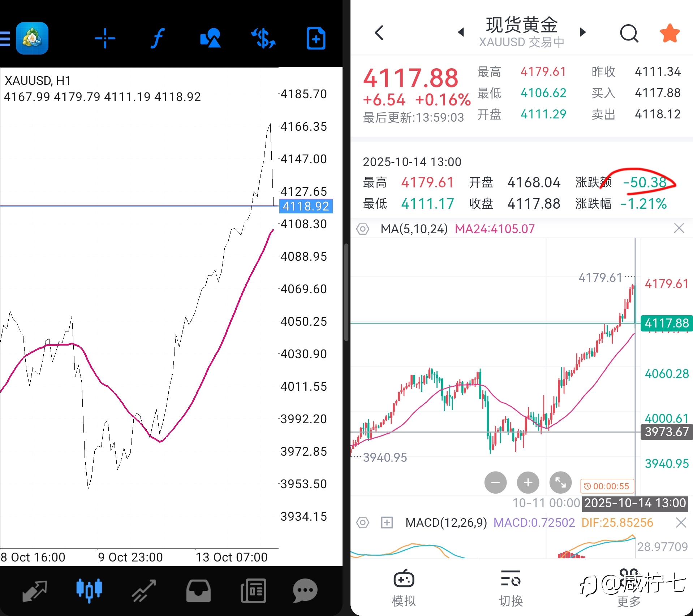Viewport: 693px width, 616px height.
Task: Select the crosshair tool in toolbar
Action: tap(105, 38)
